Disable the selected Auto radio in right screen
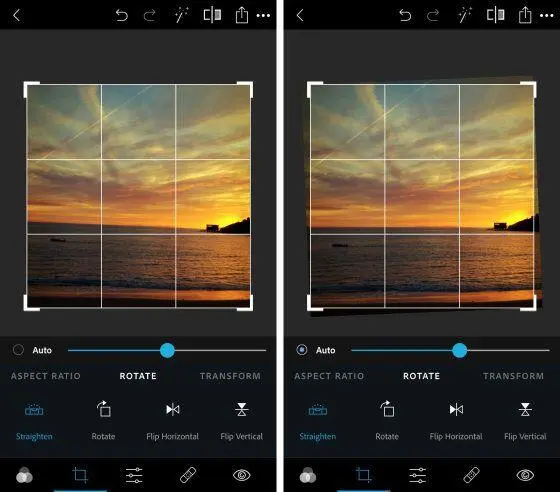This screenshot has width=560, height=492. (302, 350)
